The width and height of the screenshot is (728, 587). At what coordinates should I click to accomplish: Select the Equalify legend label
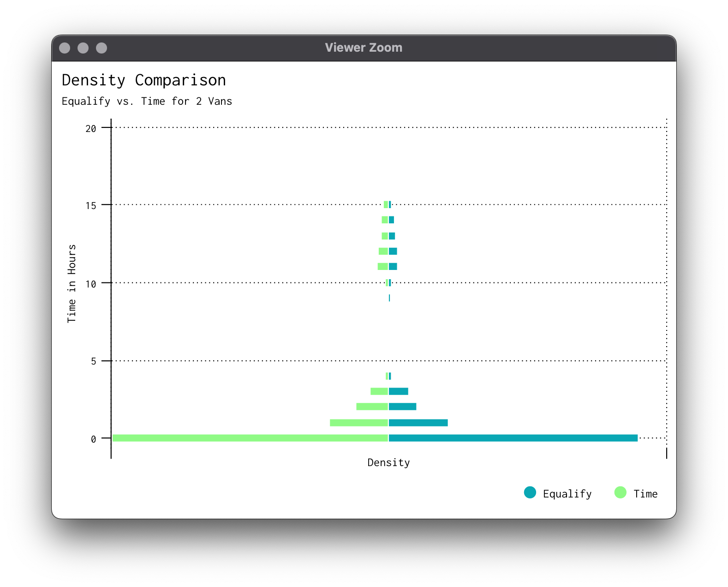pyautogui.click(x=567, y=494)
